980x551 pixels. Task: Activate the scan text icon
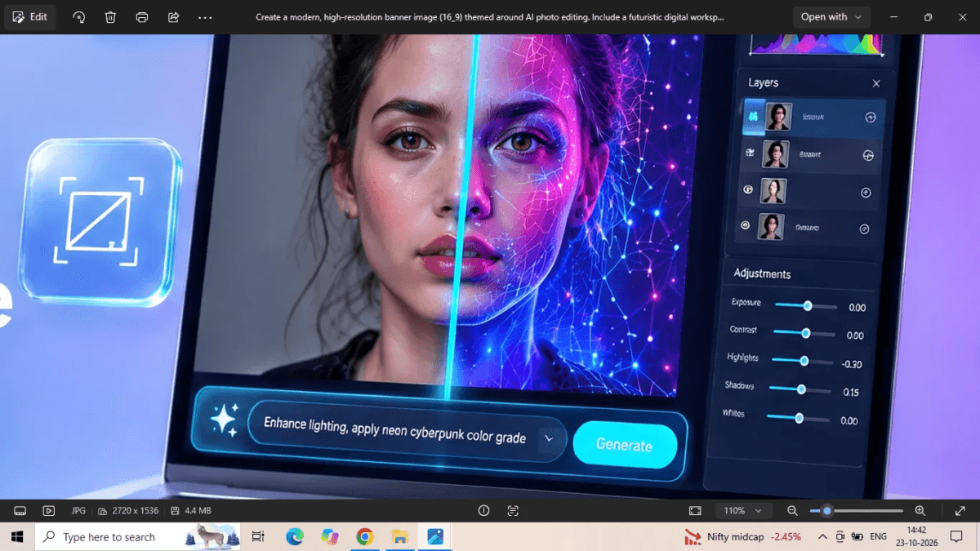point(513,511)
